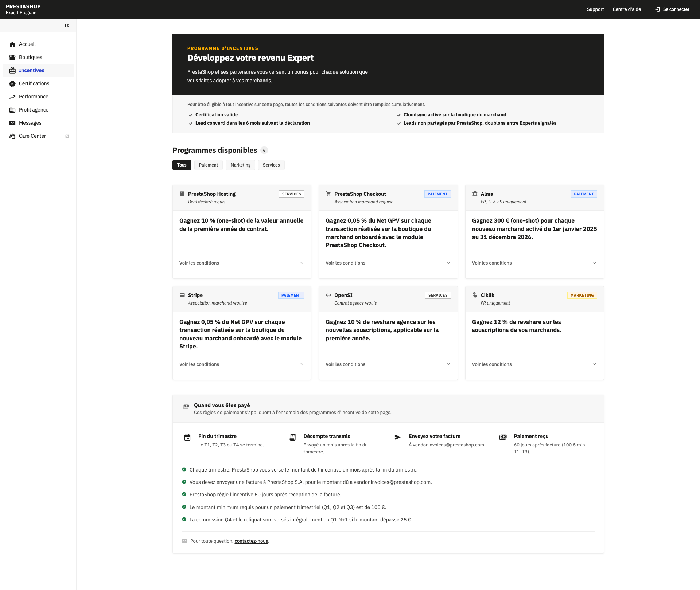Filter programs by Paiement
This screenshot has width=700, height=590.
point(209,165)
